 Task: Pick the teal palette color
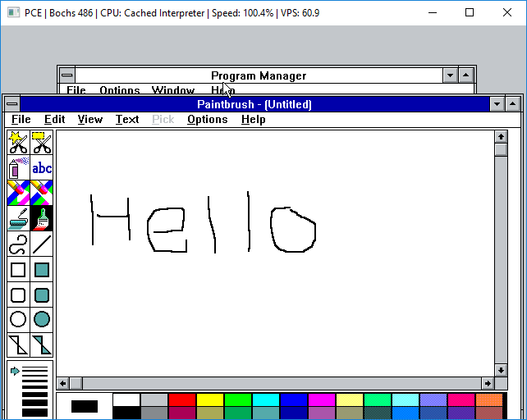tap(266, 413)
